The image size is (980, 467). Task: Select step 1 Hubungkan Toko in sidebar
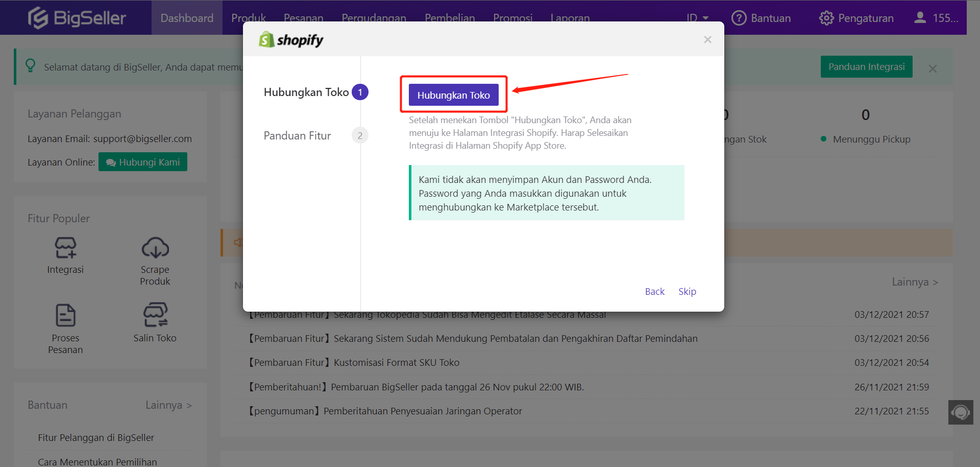[315, 92]
